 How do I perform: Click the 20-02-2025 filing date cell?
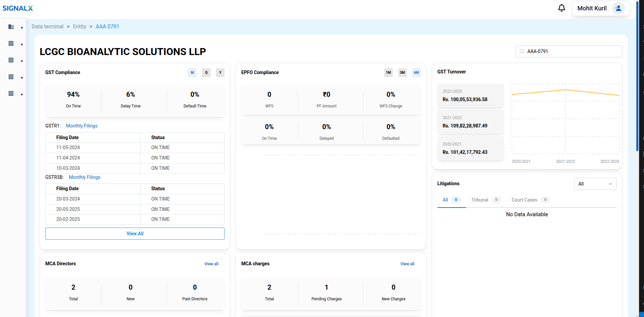click(93, 220)
